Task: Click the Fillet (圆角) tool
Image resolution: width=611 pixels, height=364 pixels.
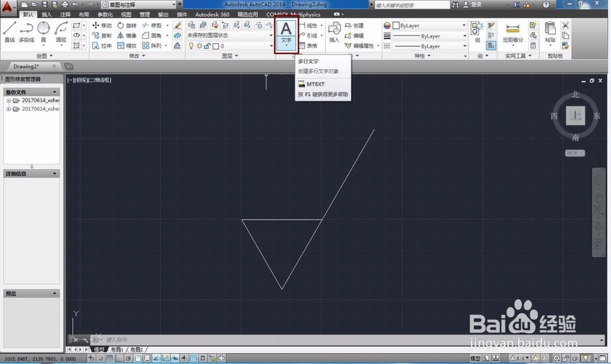Action: pos(152,35)
